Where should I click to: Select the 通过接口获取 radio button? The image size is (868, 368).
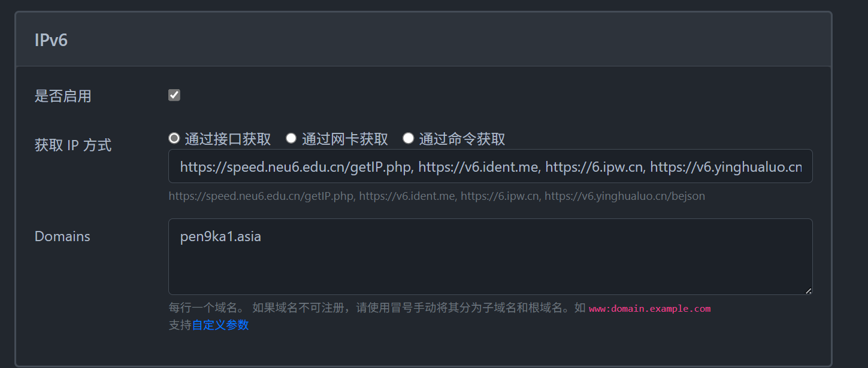pos(174,138)
